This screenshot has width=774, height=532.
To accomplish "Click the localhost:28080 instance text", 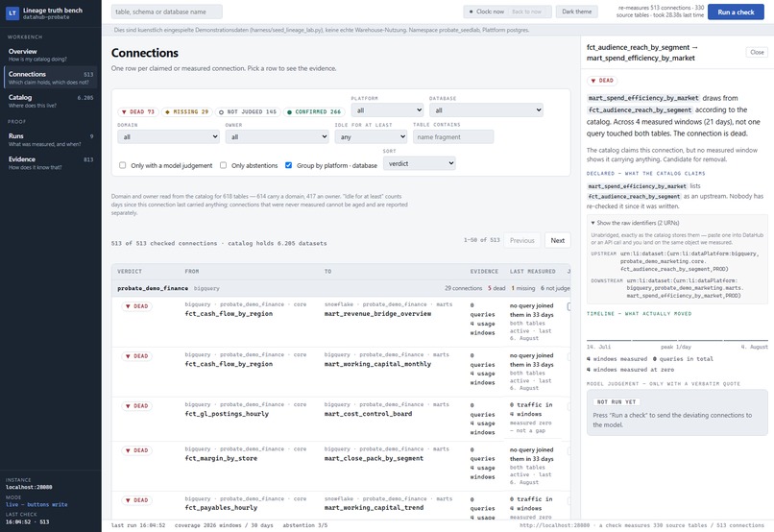I will [x=29, y=487].
